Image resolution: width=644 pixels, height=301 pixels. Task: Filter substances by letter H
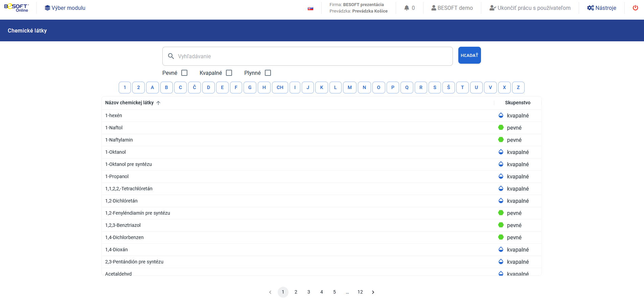point(264,87)
